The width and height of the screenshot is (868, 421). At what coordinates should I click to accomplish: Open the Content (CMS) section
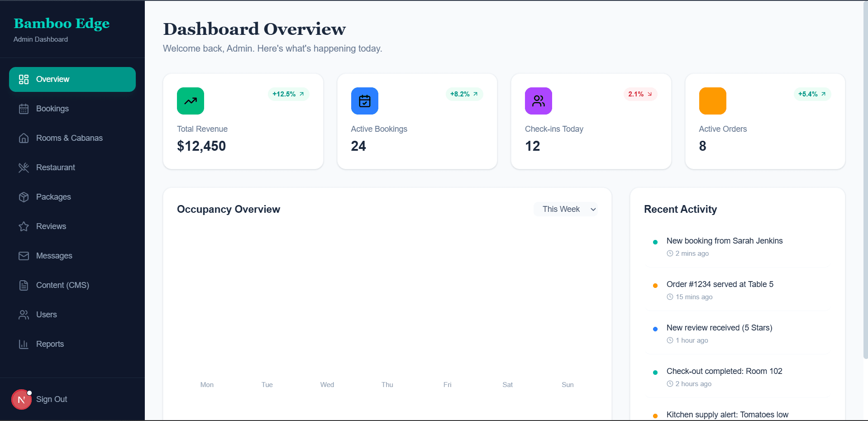(62, 285)
